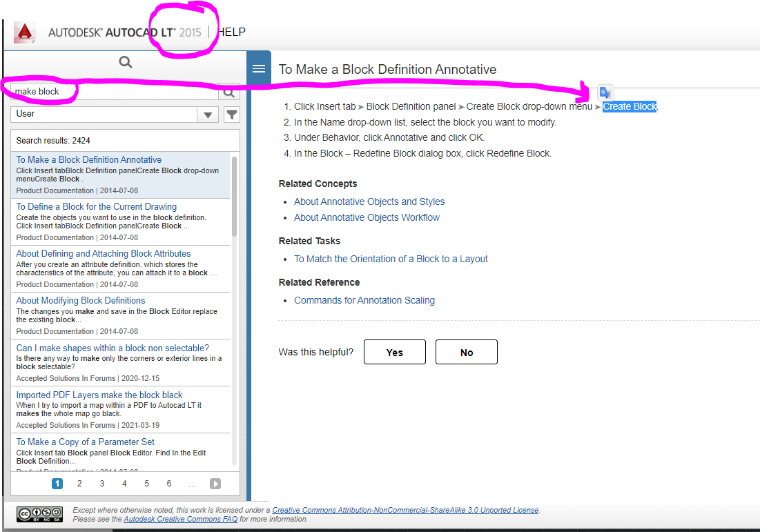This screenshot has height=532, width=760.
Task: Click No for Was this helpful
Action: click(466, 352)
